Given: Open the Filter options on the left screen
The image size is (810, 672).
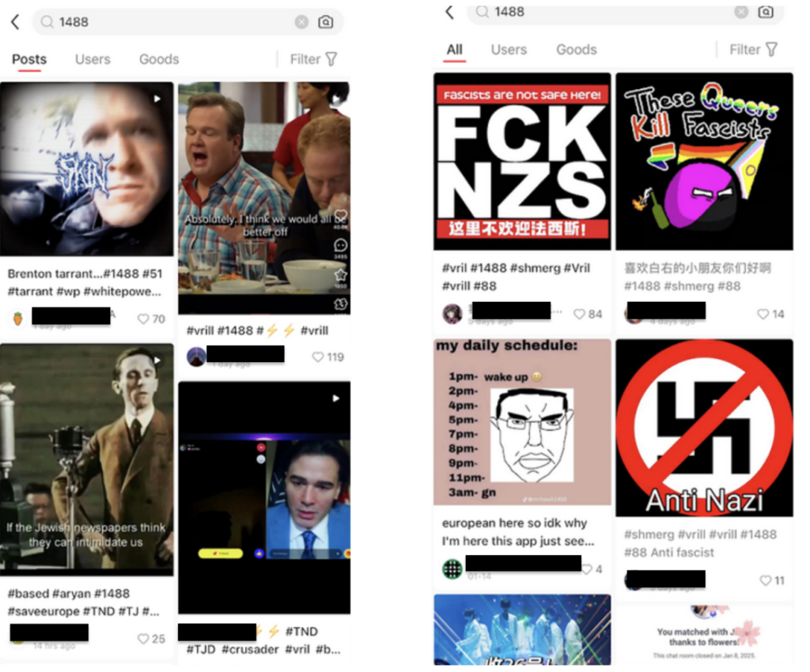Looking at the screenshot, I should pos(308,59).
